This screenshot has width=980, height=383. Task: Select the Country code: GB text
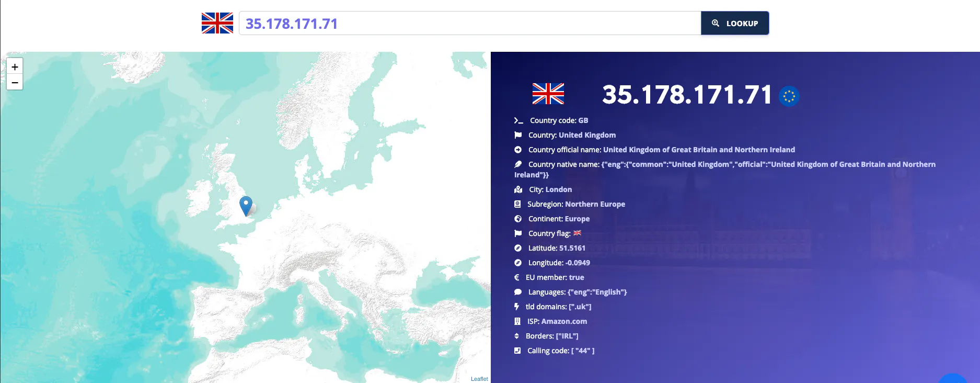tap(559, 120)
